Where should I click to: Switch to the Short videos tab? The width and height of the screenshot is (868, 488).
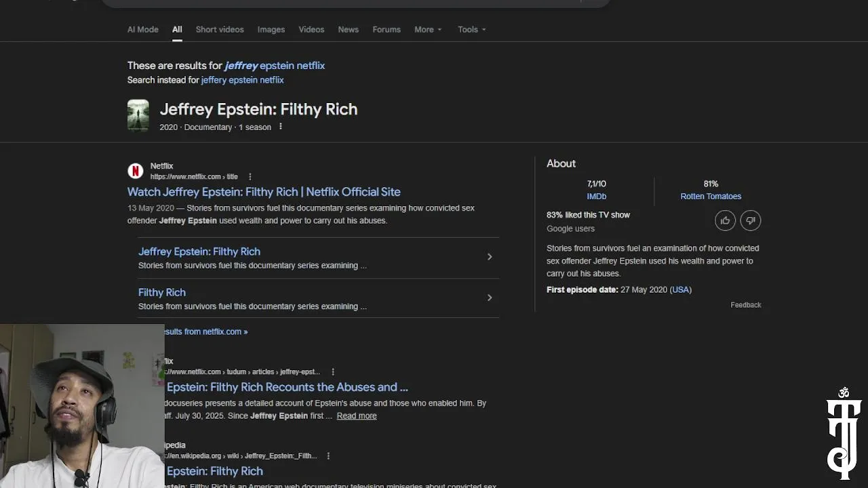tap(220, 30)
